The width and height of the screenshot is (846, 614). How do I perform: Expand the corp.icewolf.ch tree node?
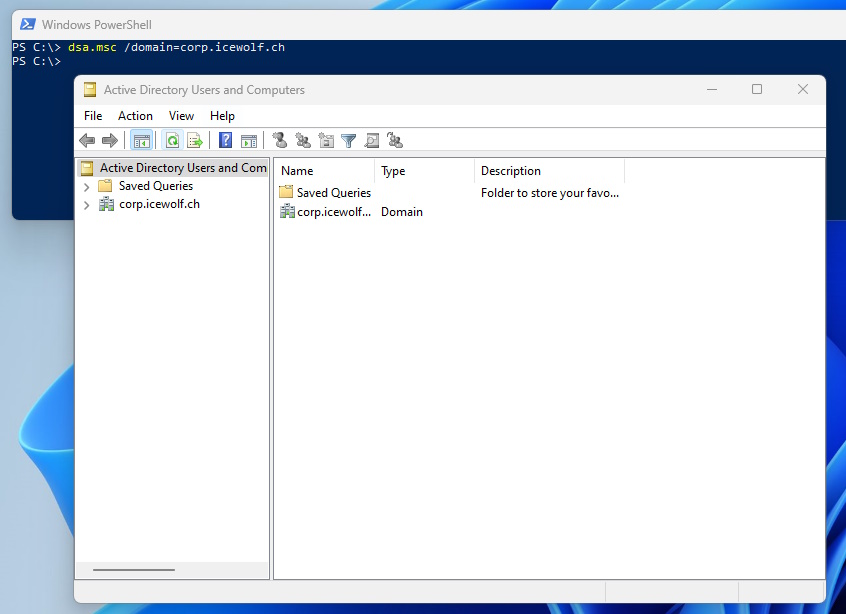pyautogui.click(x=86, y=205)
